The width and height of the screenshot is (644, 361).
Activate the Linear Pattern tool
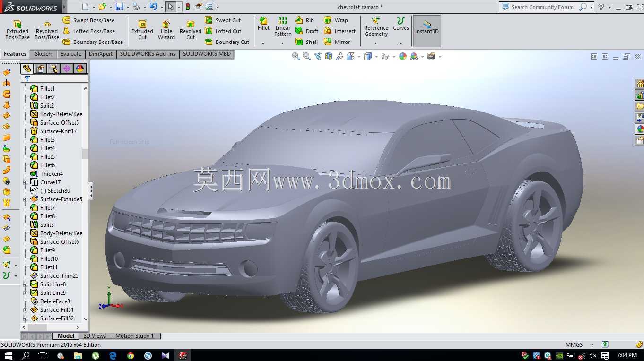[x=283, y=27]
